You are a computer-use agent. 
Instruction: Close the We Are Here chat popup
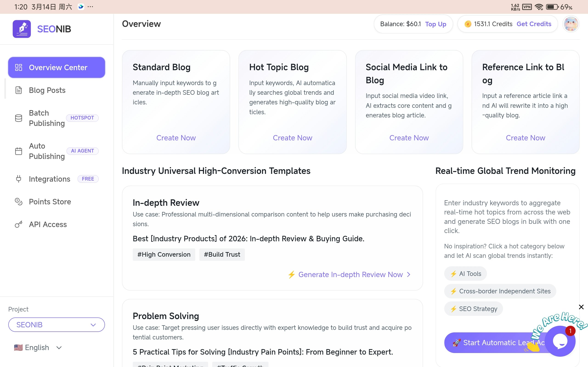pos(581,307)
